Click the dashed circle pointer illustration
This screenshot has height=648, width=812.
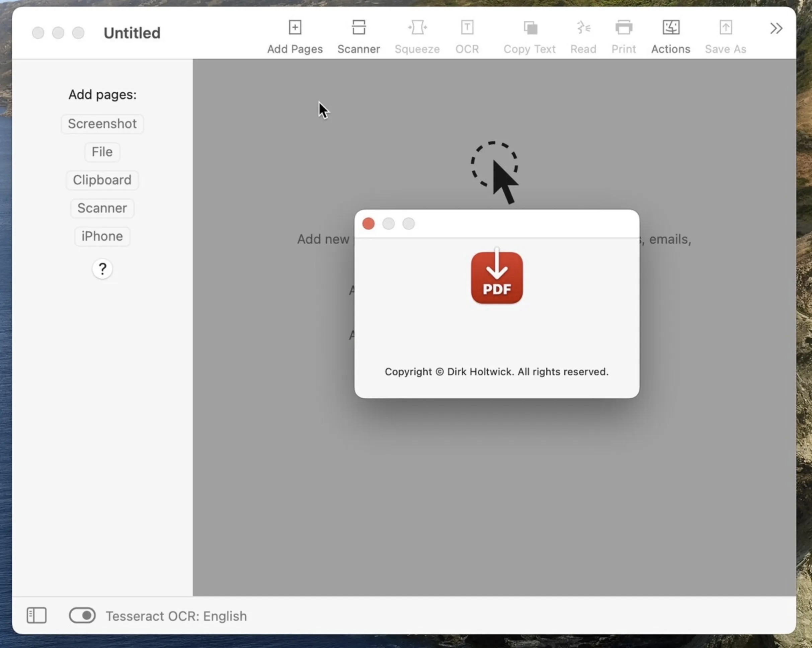tap(495, 172)
